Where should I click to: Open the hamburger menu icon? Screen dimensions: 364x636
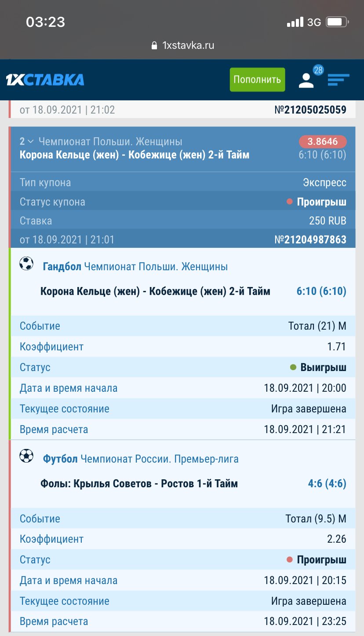click(x=338, y=80)
